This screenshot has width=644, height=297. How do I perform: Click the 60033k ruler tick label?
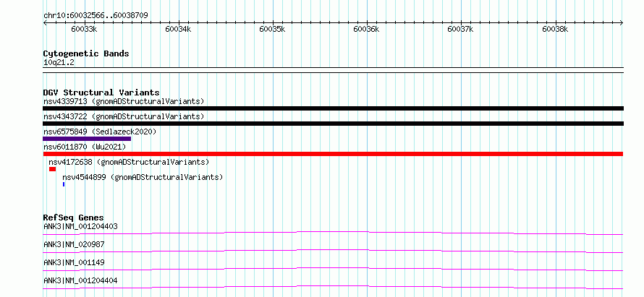pos(84,29)
